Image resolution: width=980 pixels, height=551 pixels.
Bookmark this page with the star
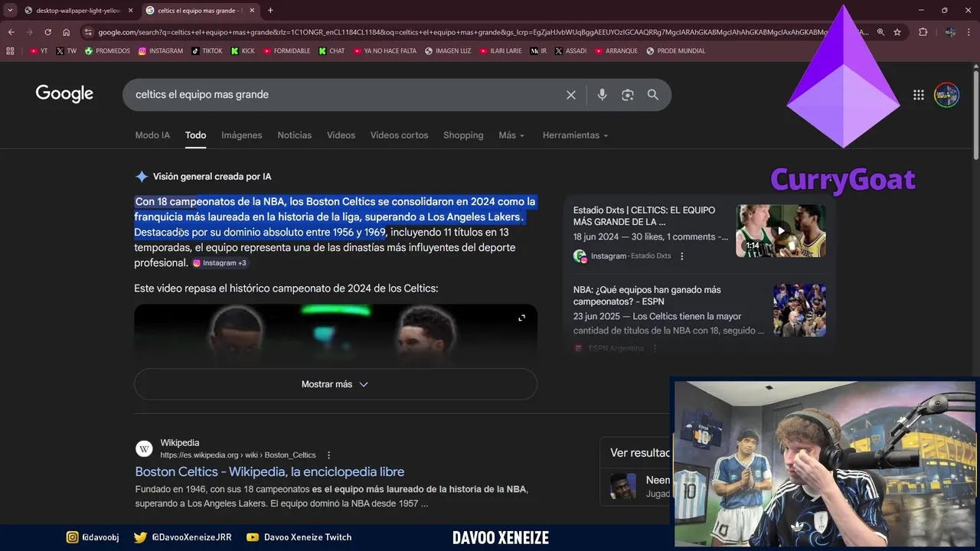click(x=897, y=32)
